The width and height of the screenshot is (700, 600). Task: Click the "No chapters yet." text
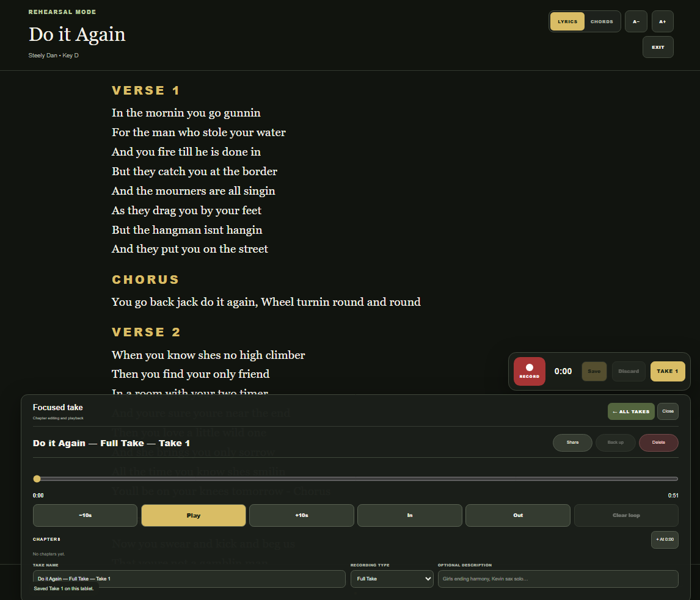[49, 554]
